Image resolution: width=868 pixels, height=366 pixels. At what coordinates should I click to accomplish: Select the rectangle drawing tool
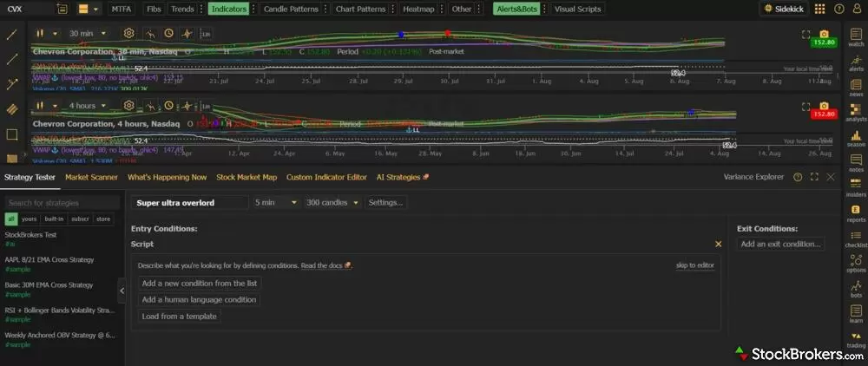(x=11, y=134)
